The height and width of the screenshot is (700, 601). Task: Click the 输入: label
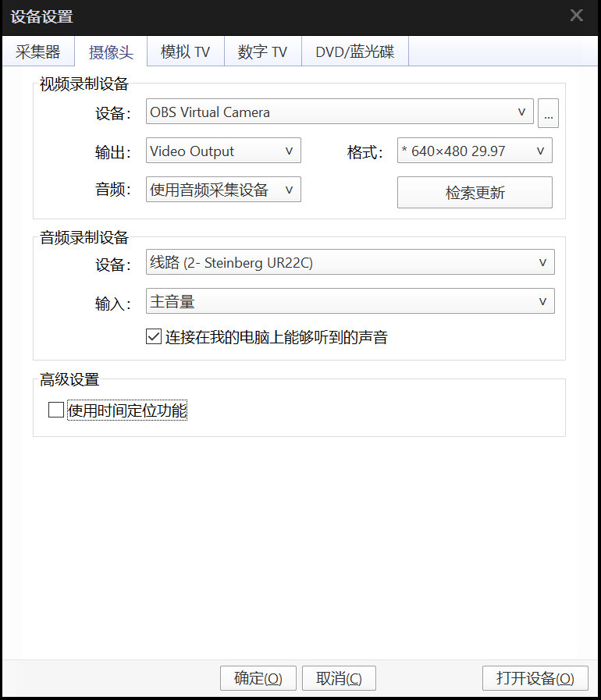tap(112, 304)
